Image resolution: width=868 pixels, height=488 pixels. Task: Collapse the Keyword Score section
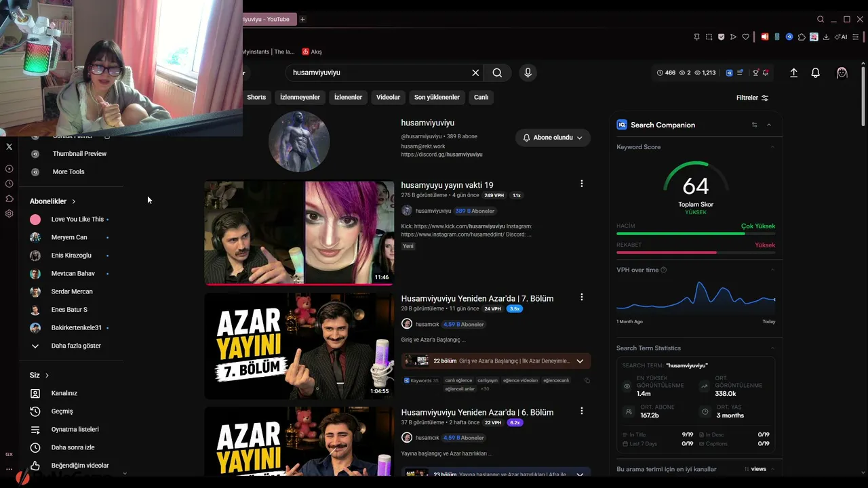(772, 147)
